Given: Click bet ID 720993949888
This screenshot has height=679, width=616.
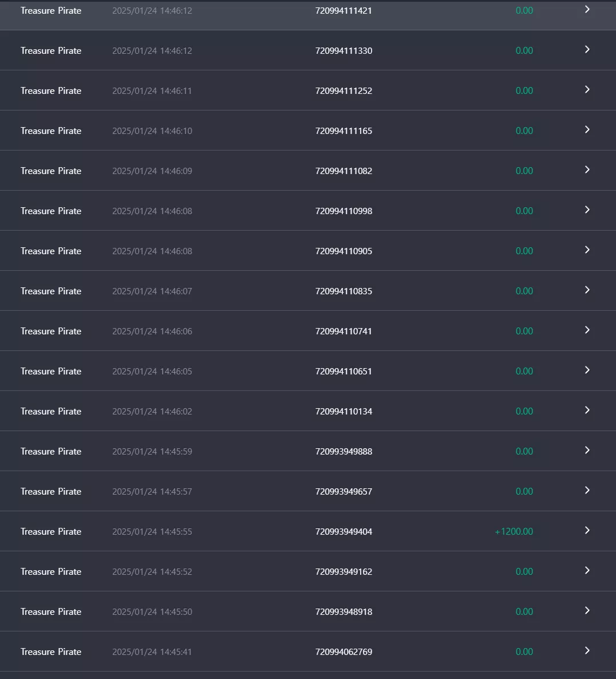Looking at the screenshot, I should pyautogui.click(x=343, y=451).
